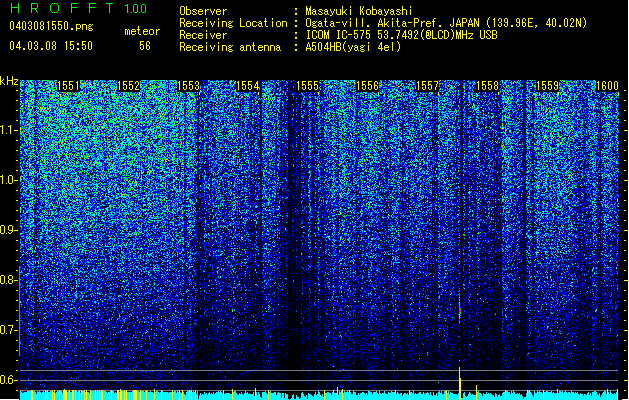Image resolution: width=629 pixels, height=400 pixels.
Task: Click the 0.9 kHz frequency tick label
Action: point(8,230)
